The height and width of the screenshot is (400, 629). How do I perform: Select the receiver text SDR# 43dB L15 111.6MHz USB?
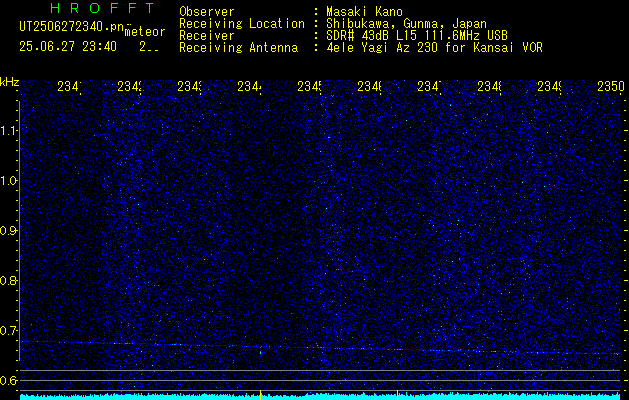[417, 36]
